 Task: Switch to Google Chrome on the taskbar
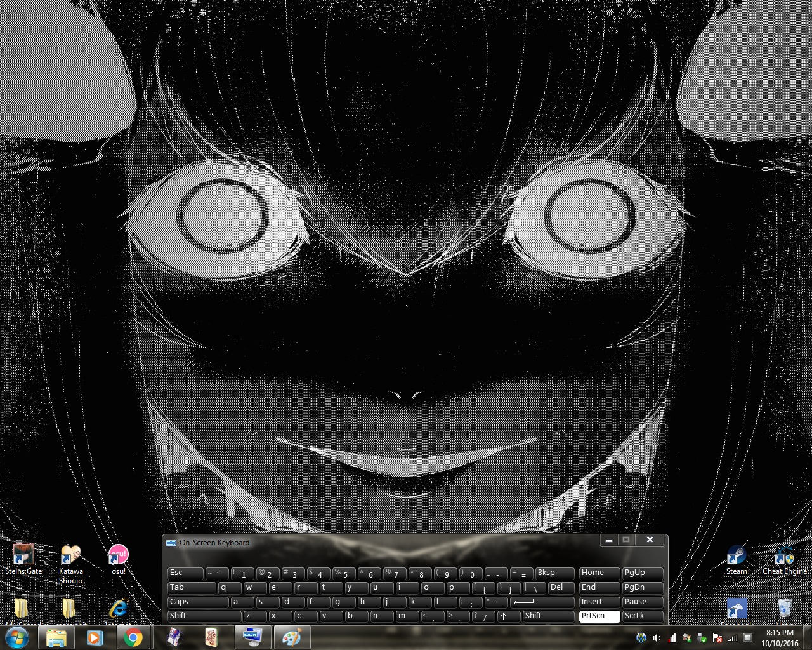pos(133,637)
